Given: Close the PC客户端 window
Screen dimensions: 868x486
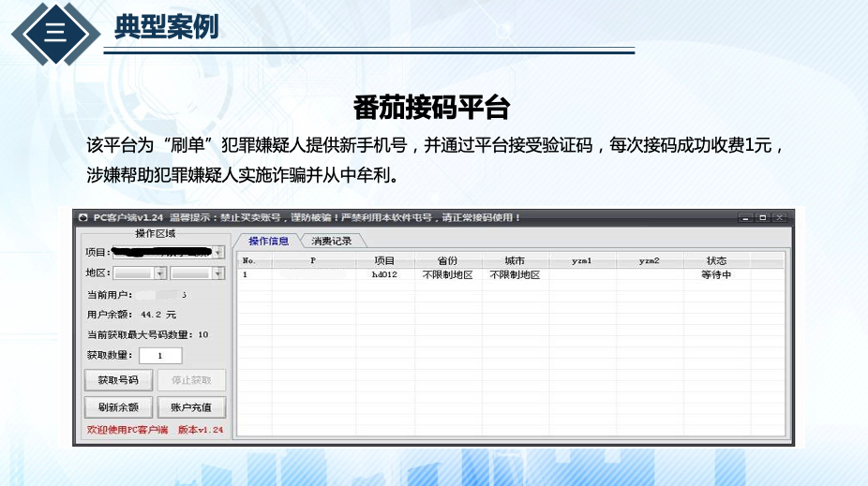Looking at the screenshot, I should point(781,217).
